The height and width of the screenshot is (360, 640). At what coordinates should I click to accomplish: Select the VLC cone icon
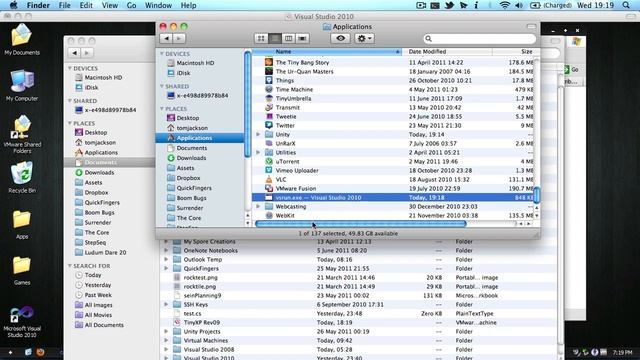269,179
